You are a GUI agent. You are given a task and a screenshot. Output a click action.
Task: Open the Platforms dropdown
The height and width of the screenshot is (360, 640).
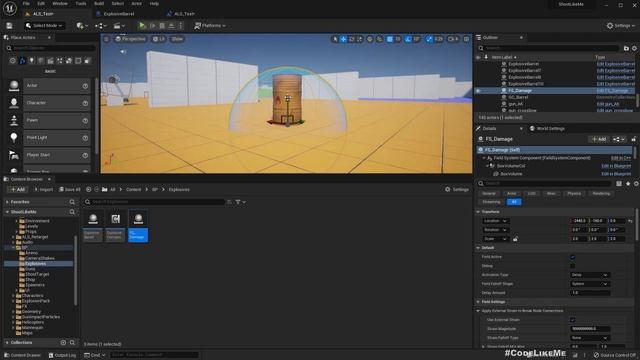(x=210, y=26)
